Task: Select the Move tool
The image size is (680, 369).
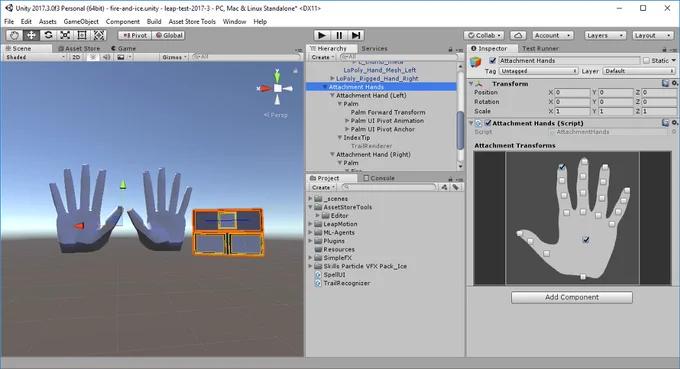Action: [31, 35]
